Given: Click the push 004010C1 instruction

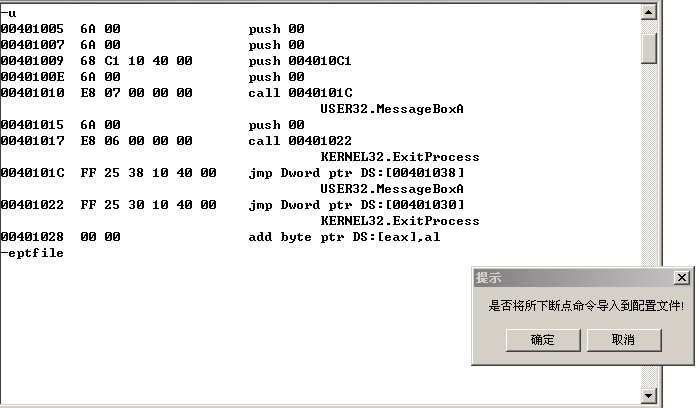Looking at the screenshot, I should tap(300, 61).
